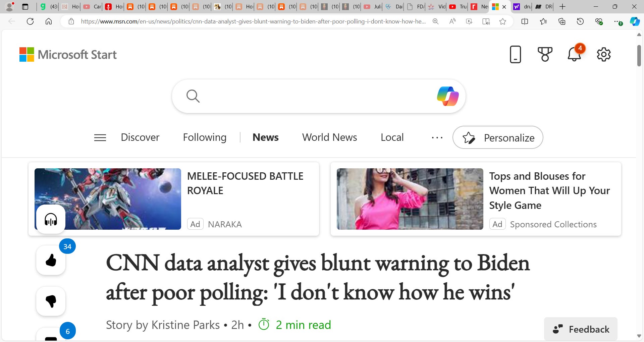Open Browser essentials heart icon
The width and height of the screenshot is (644, 342).
pos(599,21)
